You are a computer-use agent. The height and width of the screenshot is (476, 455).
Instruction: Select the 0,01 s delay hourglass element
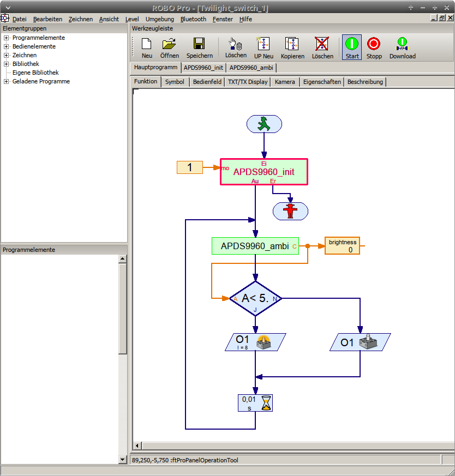tap(255, 403)
